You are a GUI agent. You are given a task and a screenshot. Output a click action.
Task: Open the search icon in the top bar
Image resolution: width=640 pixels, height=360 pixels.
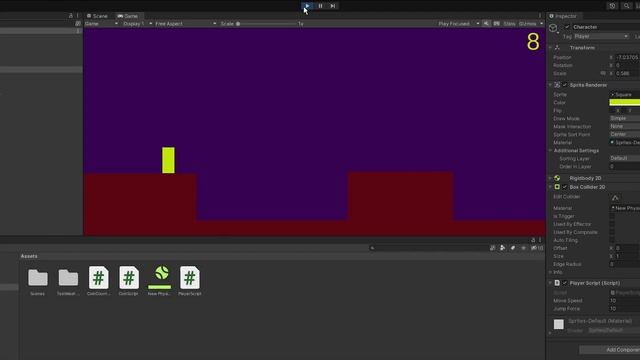click(627, 6)
